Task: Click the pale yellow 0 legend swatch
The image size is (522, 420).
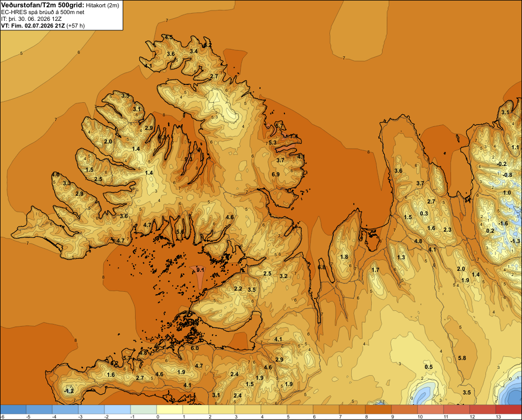Action: [170, 410]
